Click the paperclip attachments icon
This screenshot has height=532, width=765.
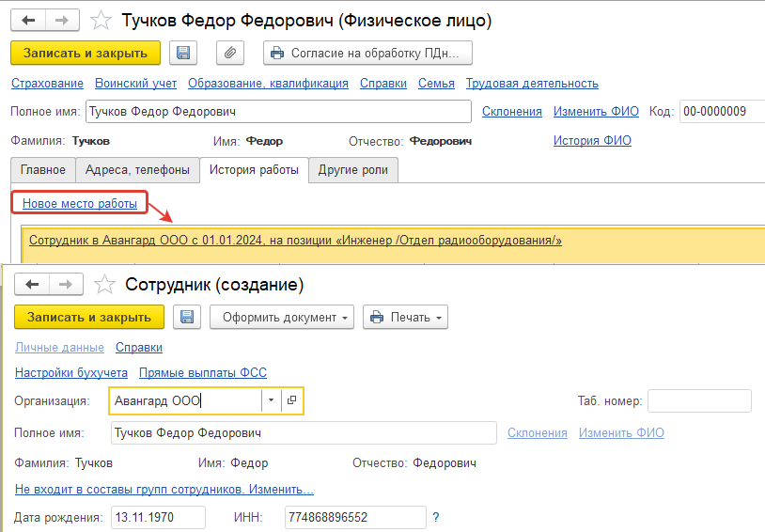point(230,53)
